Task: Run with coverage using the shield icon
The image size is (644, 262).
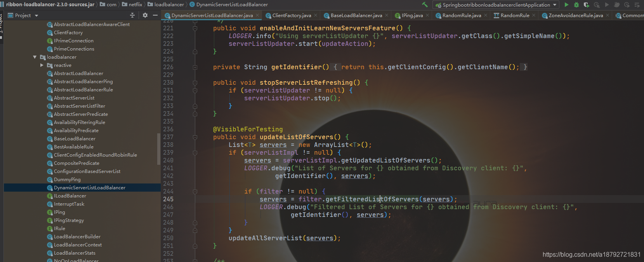Action: [x=587, y=5]
